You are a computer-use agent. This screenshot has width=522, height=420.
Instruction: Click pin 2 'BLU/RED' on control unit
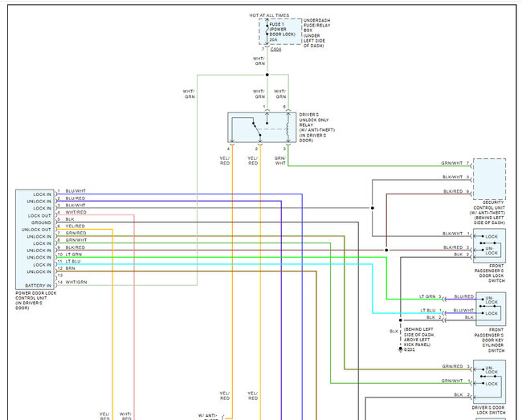point(71,198)
